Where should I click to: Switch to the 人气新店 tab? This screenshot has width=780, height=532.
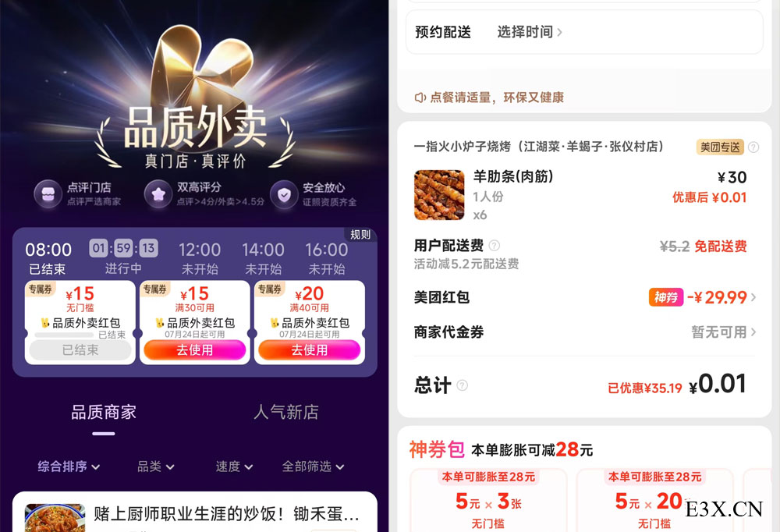(x=286, y=412)
